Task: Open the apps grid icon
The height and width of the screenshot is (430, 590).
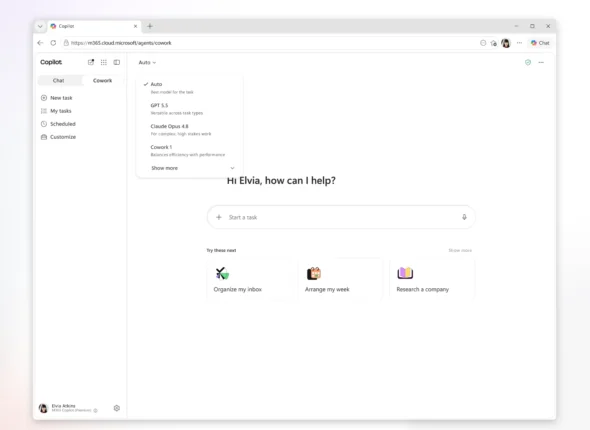Action: [x=103, y=62]
